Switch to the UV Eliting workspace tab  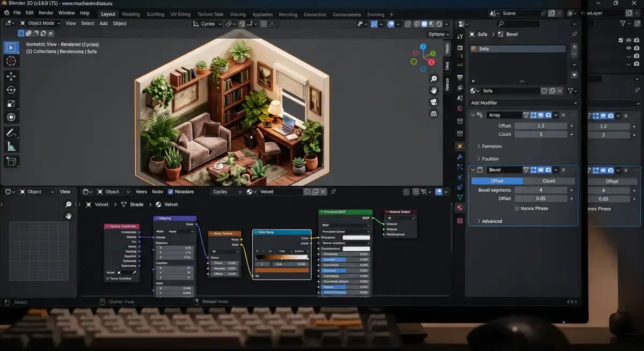point(180,14)
